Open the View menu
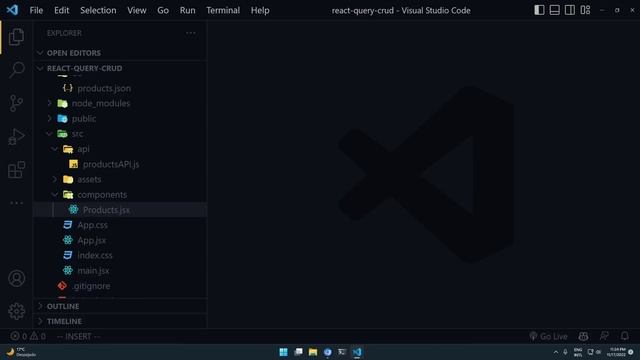This screenshot has width=640, height=360. coord(137,11)
